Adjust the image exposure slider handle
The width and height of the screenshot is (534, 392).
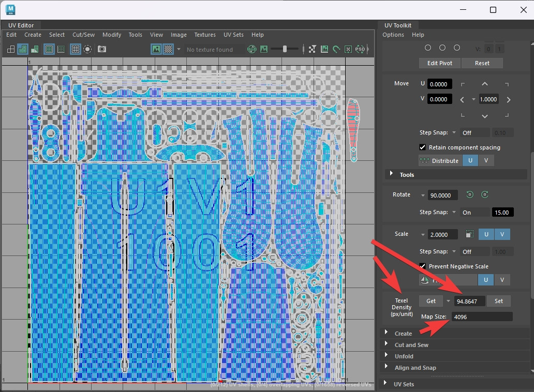coord(285,49)
